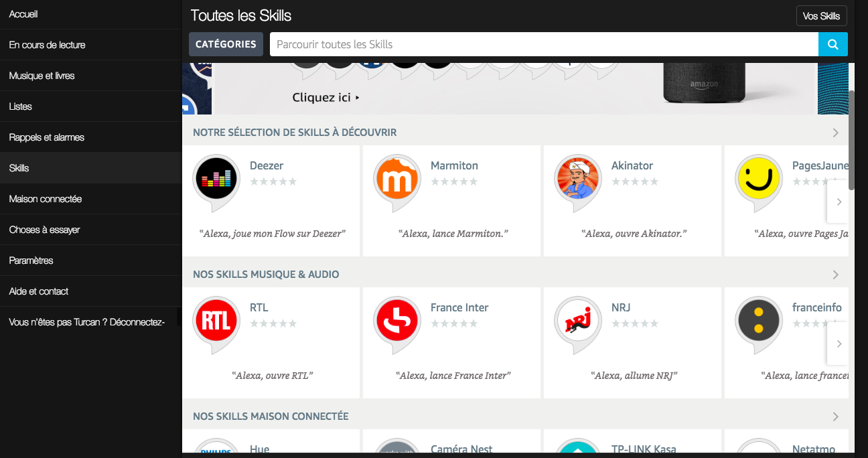Open Aide et contact
868x458 pixels.
point(91,291)
